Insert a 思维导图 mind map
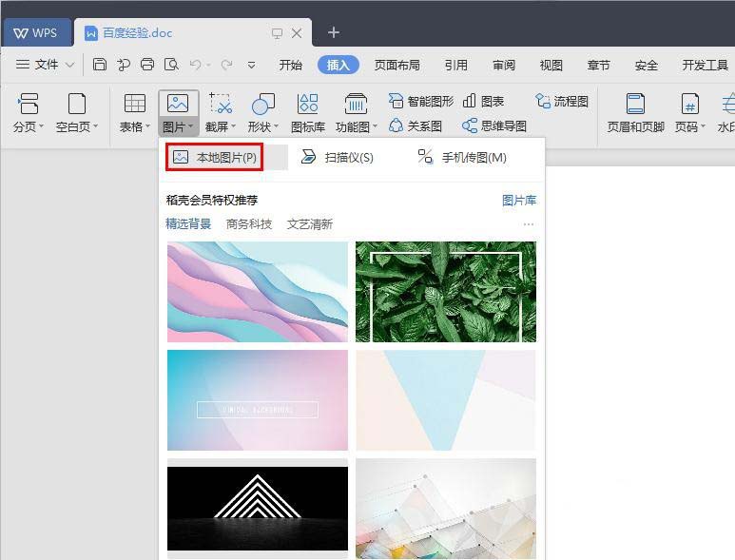 tap(494, 126)
